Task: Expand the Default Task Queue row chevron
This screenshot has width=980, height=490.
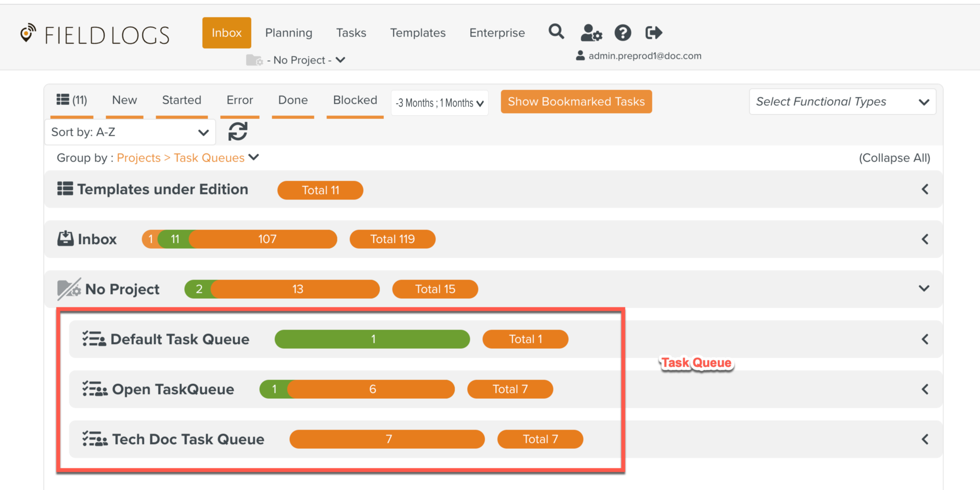Action: click(x=925, y=339)
